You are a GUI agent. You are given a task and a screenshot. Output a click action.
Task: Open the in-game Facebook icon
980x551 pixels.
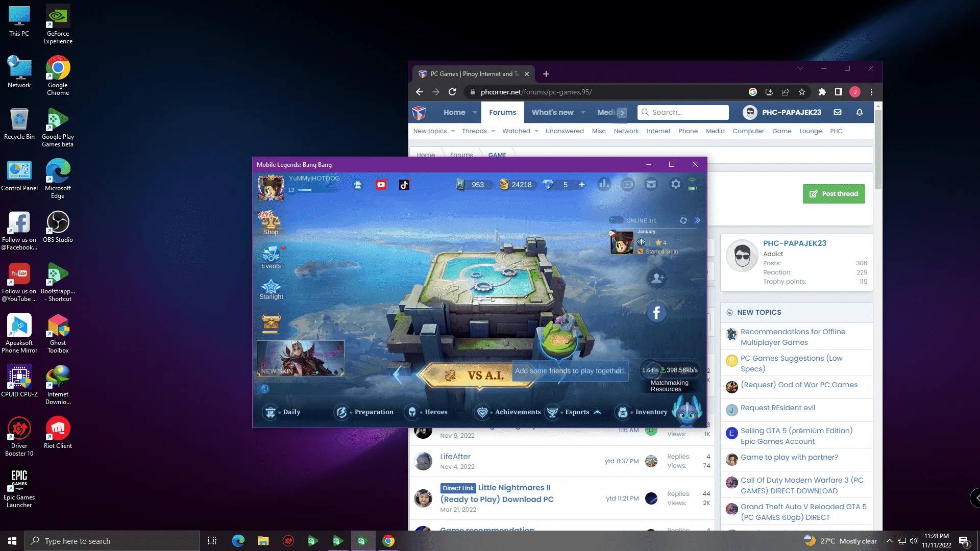(x=657, y=312)
